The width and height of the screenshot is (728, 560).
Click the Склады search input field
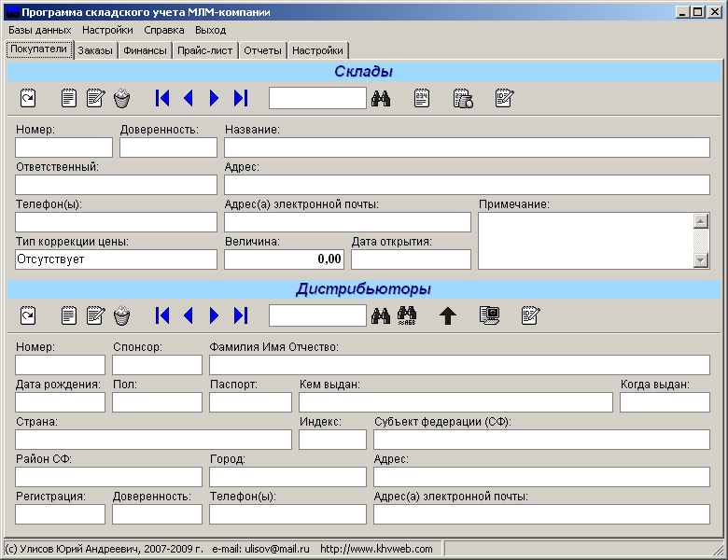pyautogui.click(x=317, y=98)
